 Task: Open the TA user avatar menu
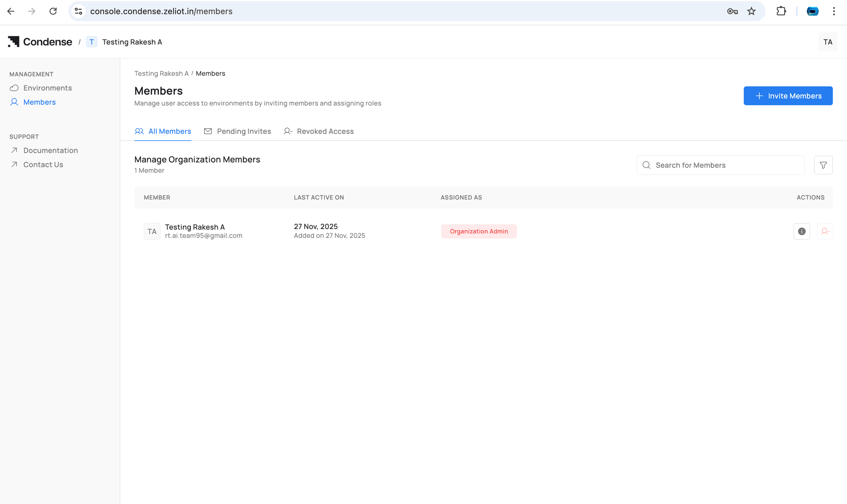828,42
